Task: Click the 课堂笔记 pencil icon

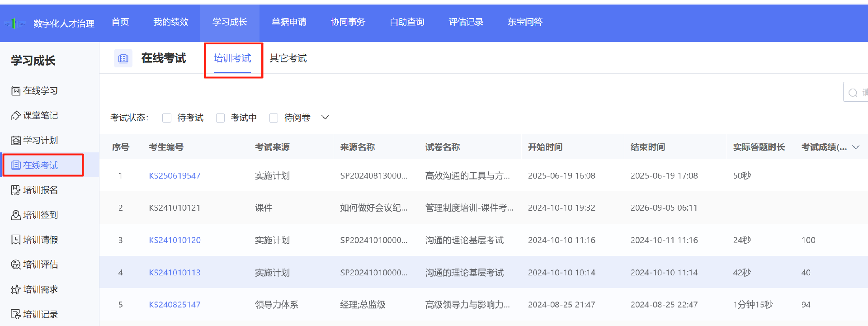Action: point(16,116)
